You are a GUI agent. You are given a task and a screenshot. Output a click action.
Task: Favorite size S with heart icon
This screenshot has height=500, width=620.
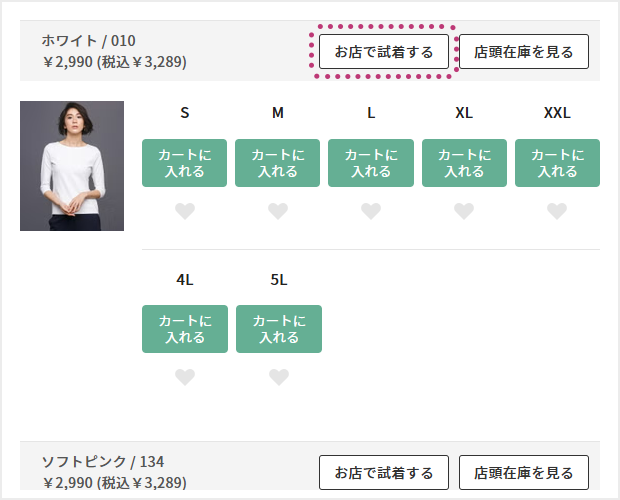pyautogui.click(x=185, y=211)
